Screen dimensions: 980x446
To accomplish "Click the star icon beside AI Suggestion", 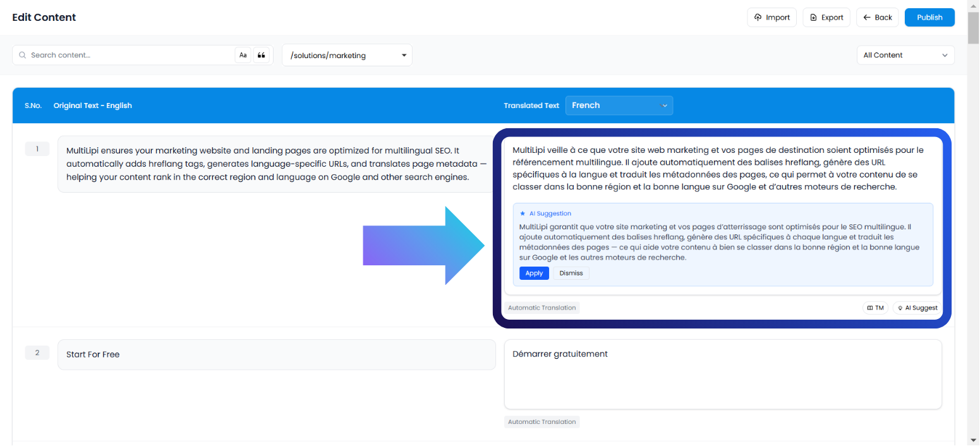I will [x=522, y=213].
